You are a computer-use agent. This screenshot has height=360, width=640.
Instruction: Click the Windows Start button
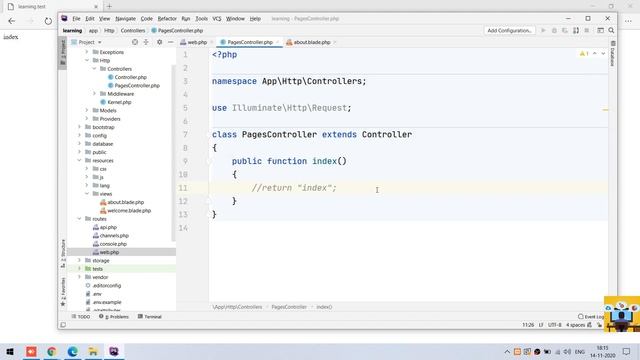tap(10, 351)
